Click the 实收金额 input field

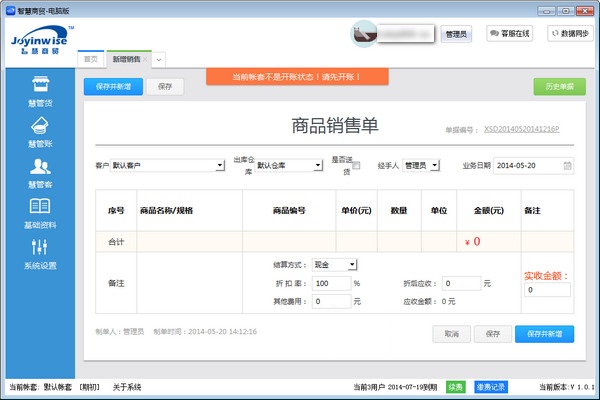[548, 290]
